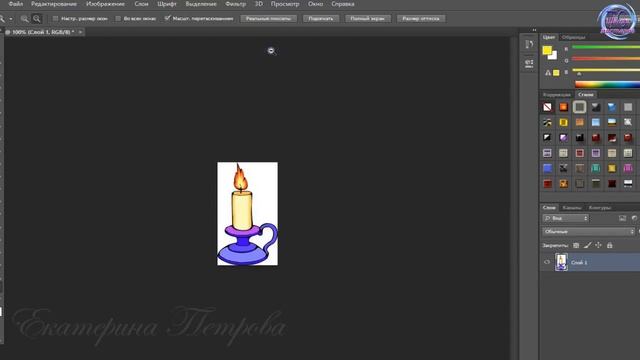Switch to the Каналы tab
This screenshot has width=640, height=360.
tap(571, 208)
